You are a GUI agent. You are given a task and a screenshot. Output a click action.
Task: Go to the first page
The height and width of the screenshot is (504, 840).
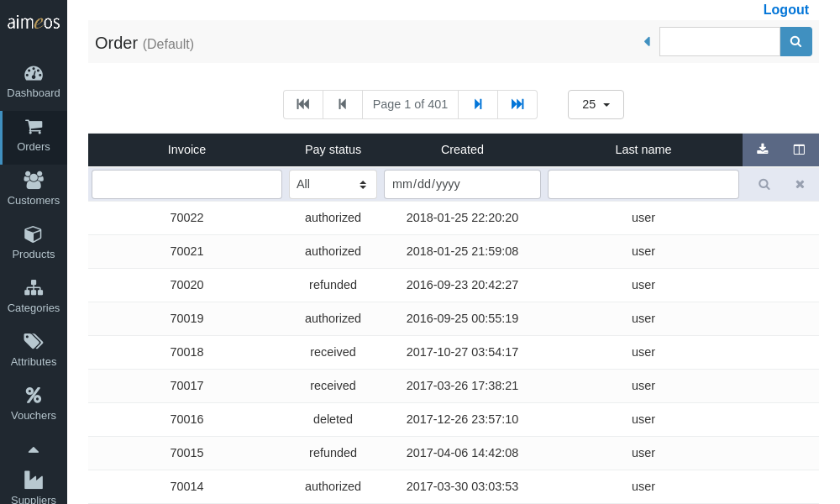303,104
